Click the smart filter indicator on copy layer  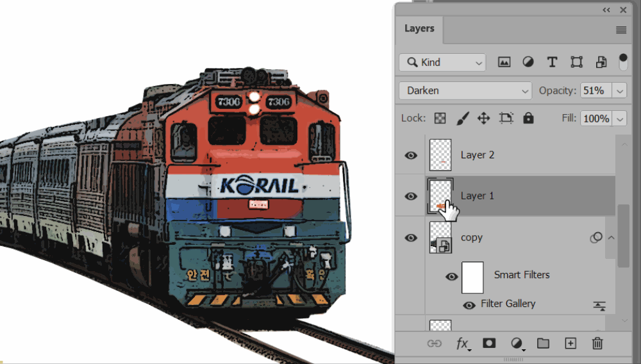(595, 238)
